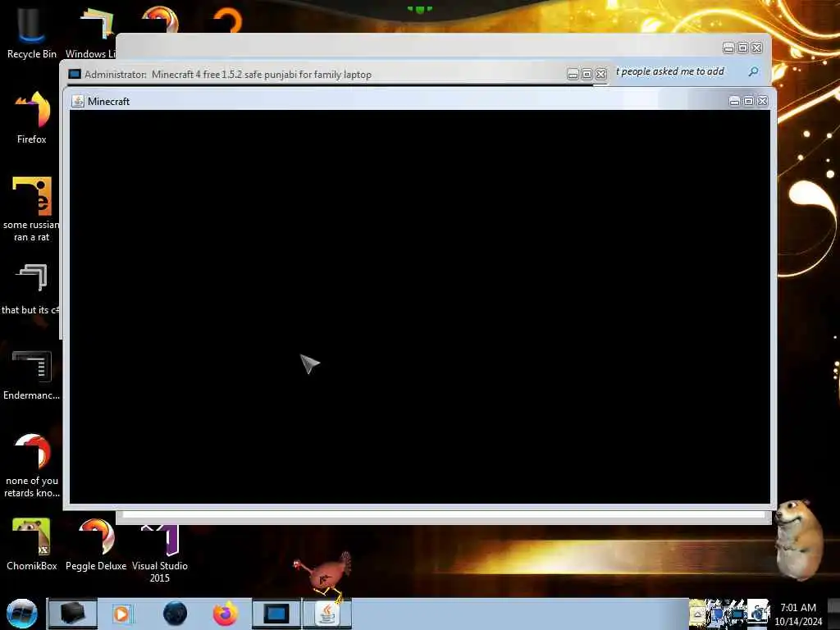Switch to the console window taskbar button
This screenshot has width=840, height=630.
[276, 614]
